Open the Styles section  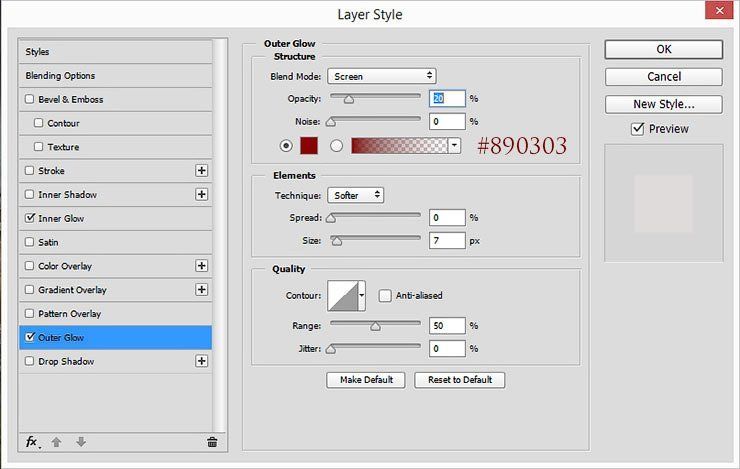click(x=116, y=52)
